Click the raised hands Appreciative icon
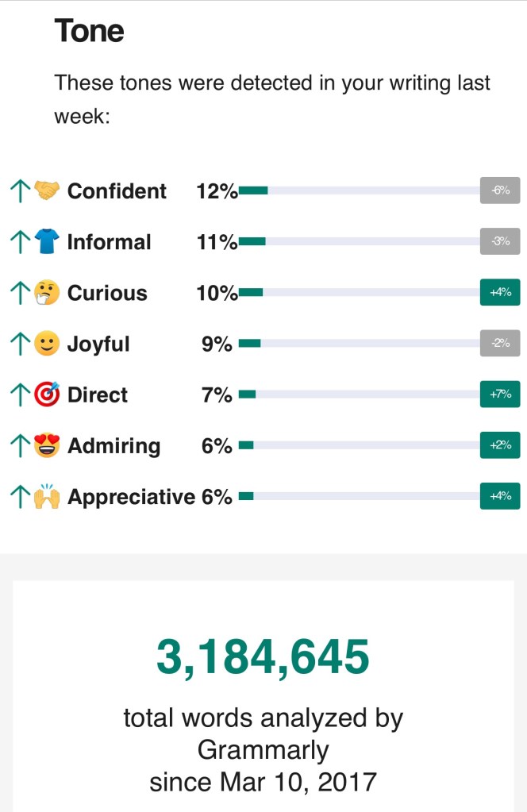527x812 pixels. coord(48,497)
